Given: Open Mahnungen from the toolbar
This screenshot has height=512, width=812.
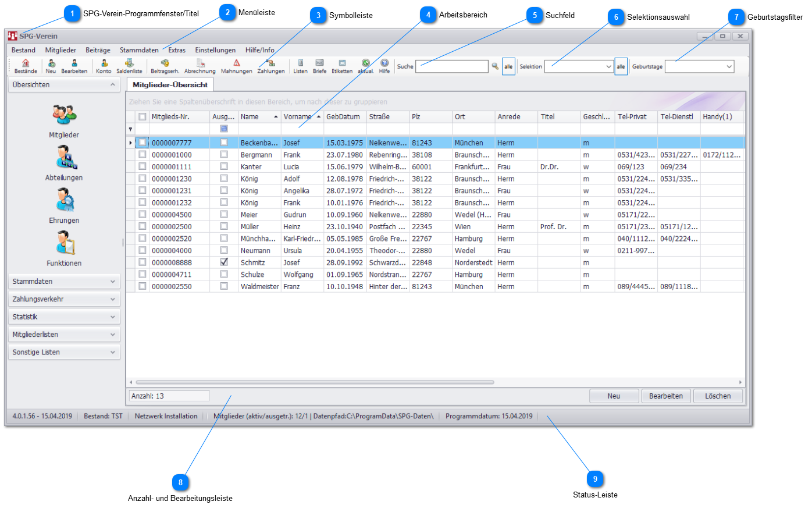Looking at the screenshot, I should click(236, 65).
